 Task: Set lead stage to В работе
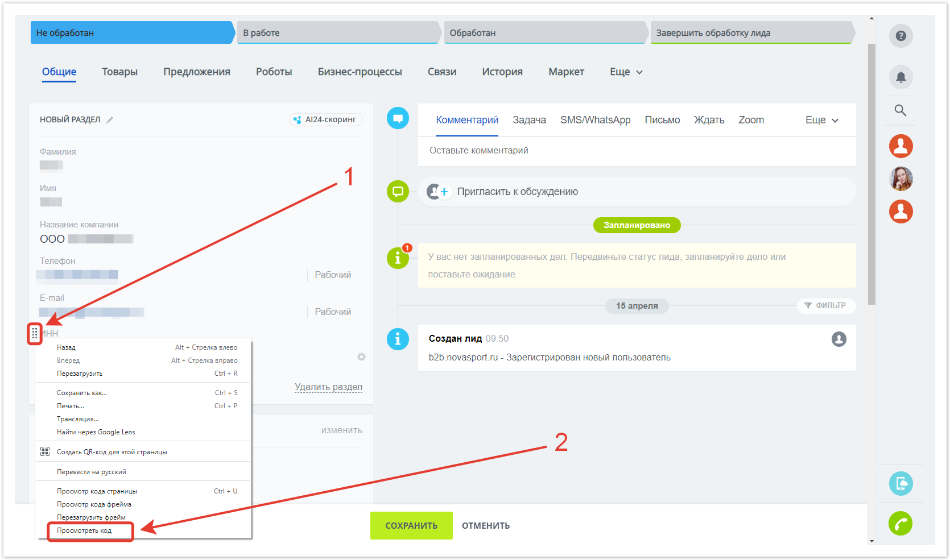pos(339,32)
